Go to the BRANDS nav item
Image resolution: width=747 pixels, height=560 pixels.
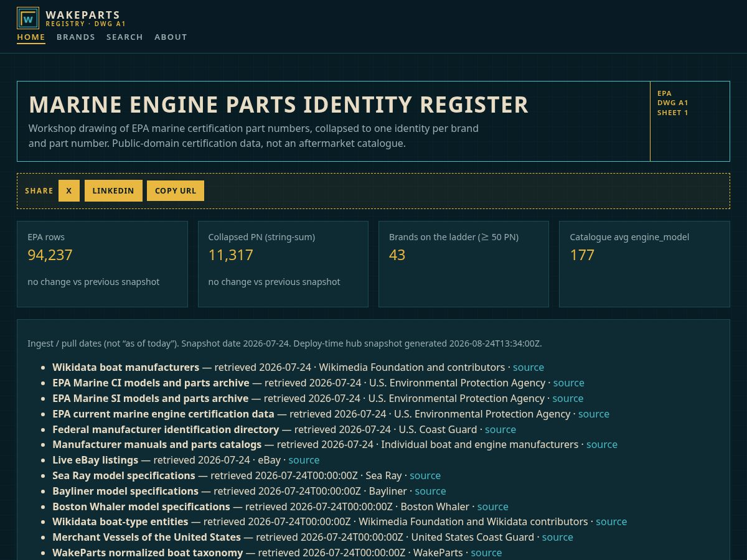coord(76,37)
